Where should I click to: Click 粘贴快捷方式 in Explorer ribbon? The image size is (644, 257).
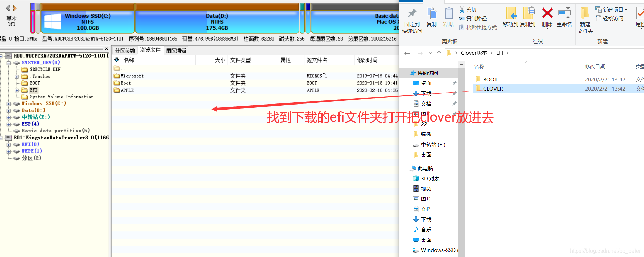[478, 28]
